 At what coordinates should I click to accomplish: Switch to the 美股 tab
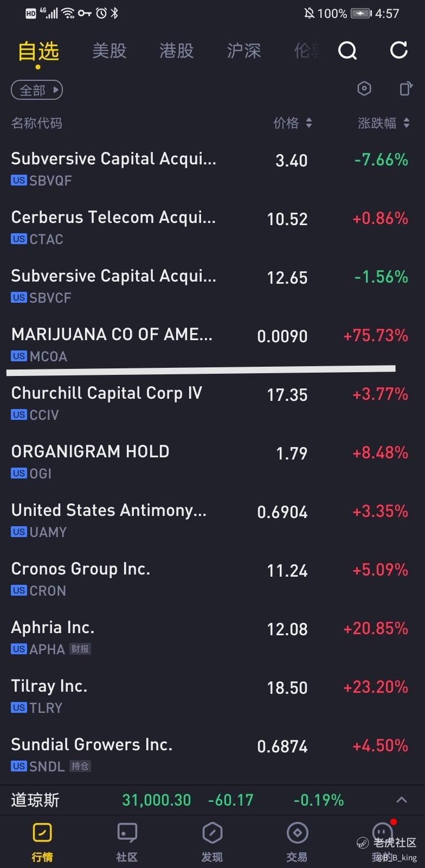(x=109, y=51)
